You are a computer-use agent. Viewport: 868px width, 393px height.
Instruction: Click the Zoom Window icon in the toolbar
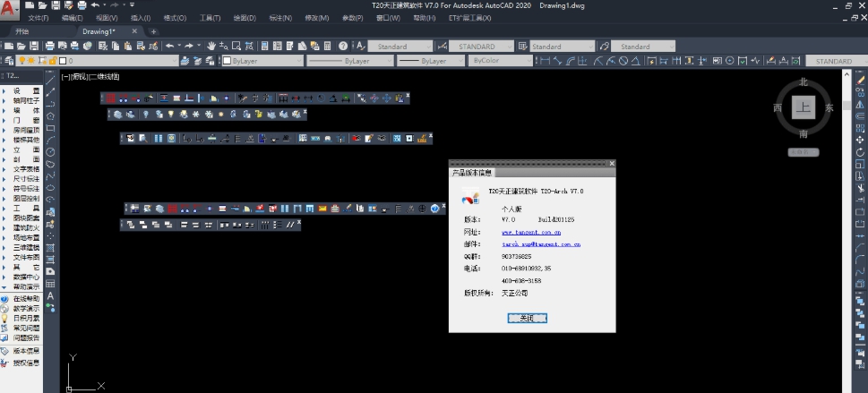coord(236,46)
